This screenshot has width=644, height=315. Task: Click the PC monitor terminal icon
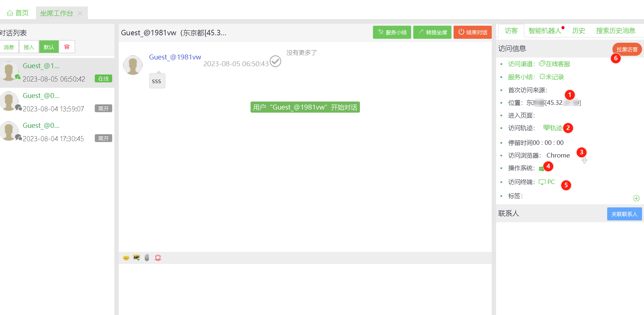tap(542, 182)
